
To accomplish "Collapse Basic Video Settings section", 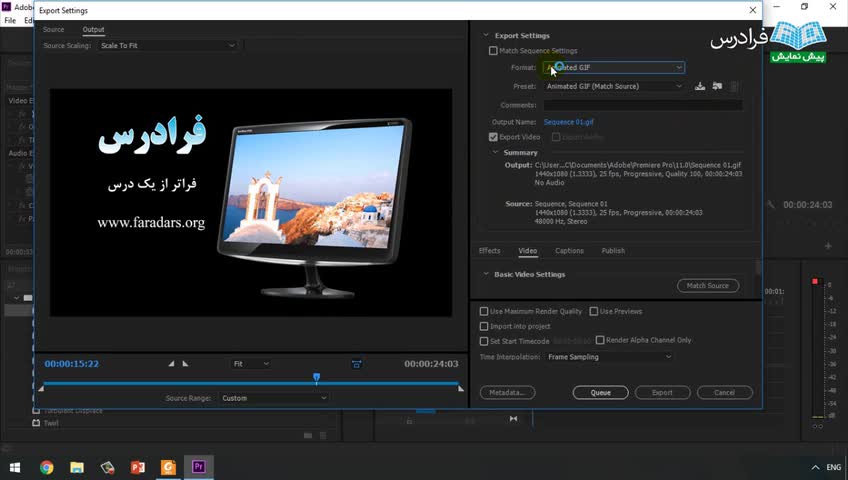I will [x=486, y=274].
